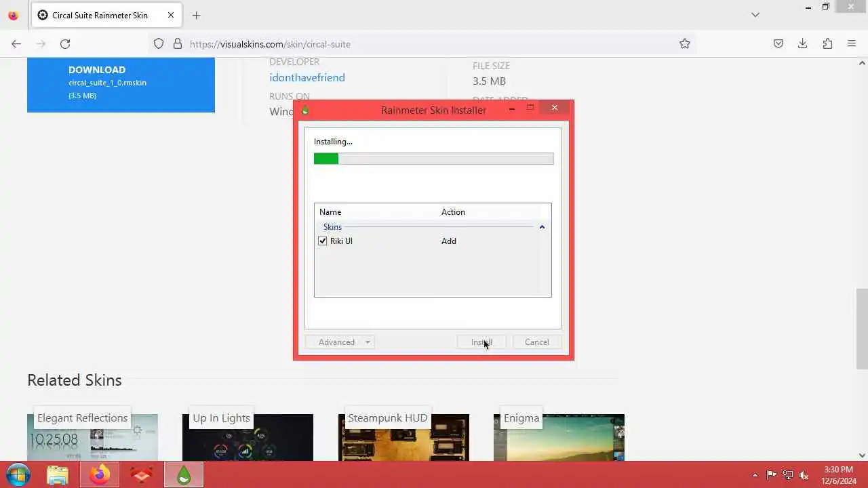Switch to Firefox in the taskbar
The image size is (868, 488).
pos(100,474)
